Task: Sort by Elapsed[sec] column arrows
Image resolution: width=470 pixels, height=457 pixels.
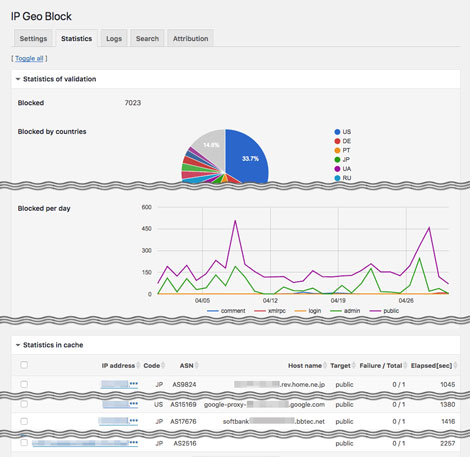Action: coord(455,366)
